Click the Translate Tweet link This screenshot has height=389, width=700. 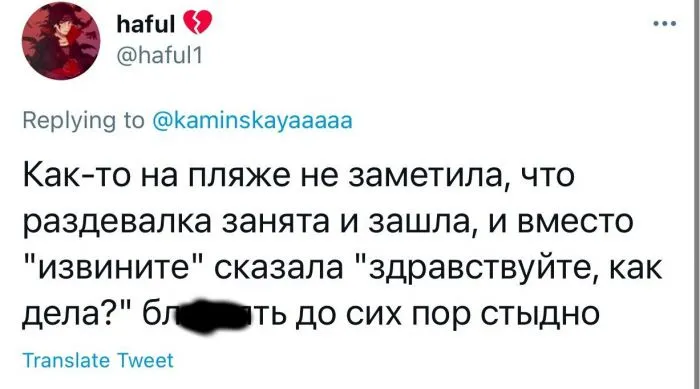point(98,360)
